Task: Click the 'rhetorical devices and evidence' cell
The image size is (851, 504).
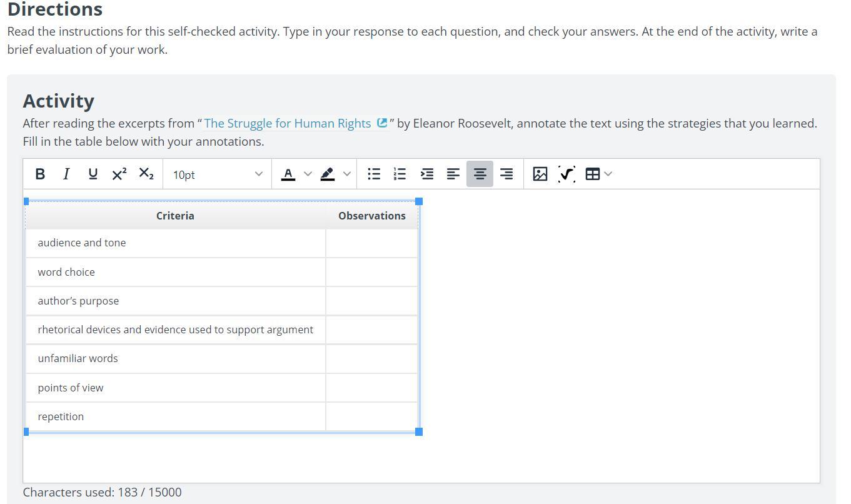Action: 176,330
